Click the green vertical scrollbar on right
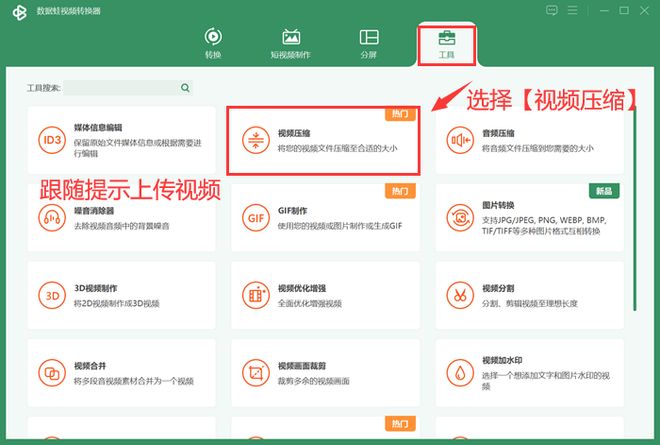This screenshot has height=445, width=660. 634,200
